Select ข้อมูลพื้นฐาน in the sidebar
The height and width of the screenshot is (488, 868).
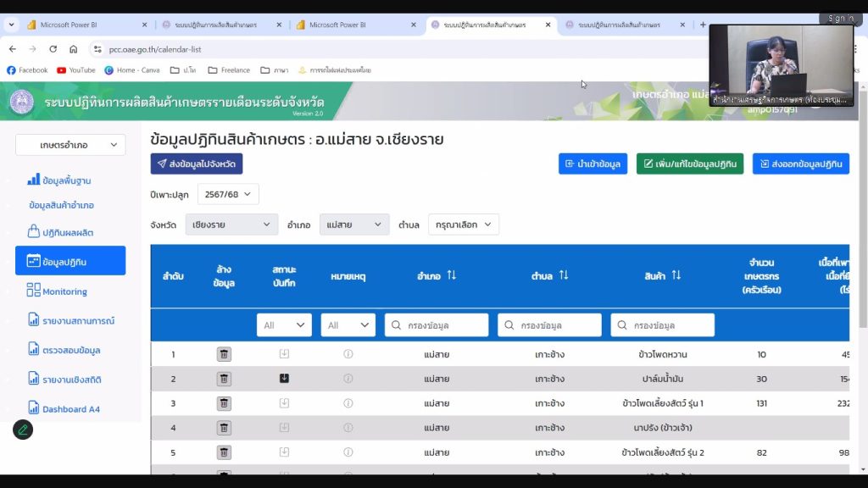click(x=59, y=180)
